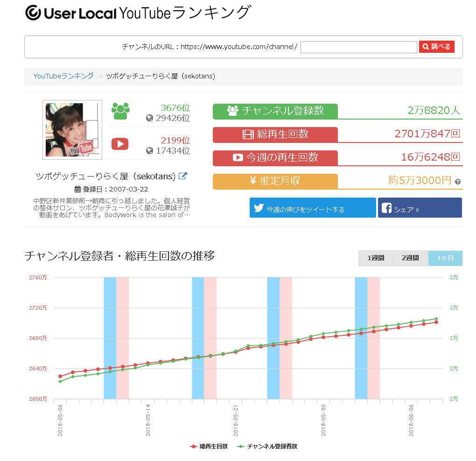
Task: Click the calendar icon beside 登録日
Action: point(78,189)
